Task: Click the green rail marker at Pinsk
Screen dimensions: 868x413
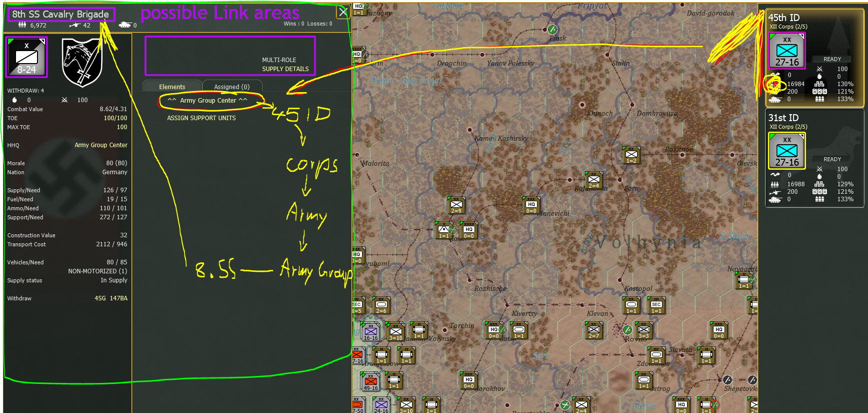Action: point(552,30)
